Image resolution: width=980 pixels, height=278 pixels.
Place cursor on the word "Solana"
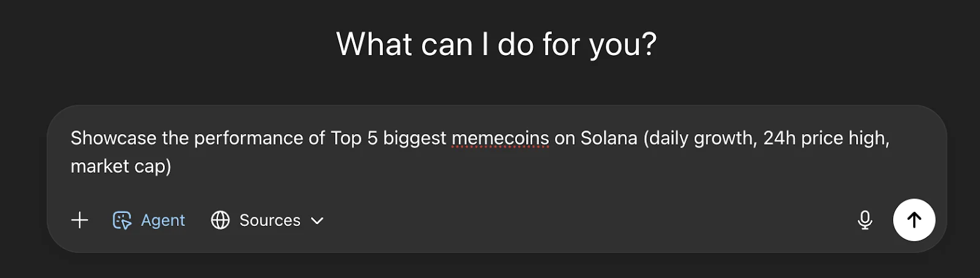tap(608, 138)
